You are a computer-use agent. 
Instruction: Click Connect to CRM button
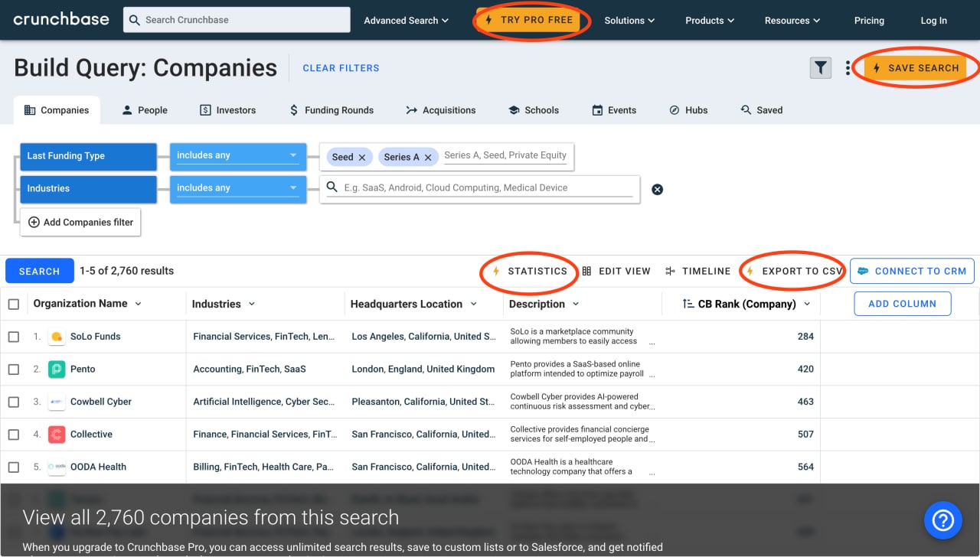(x=912, y=271)
